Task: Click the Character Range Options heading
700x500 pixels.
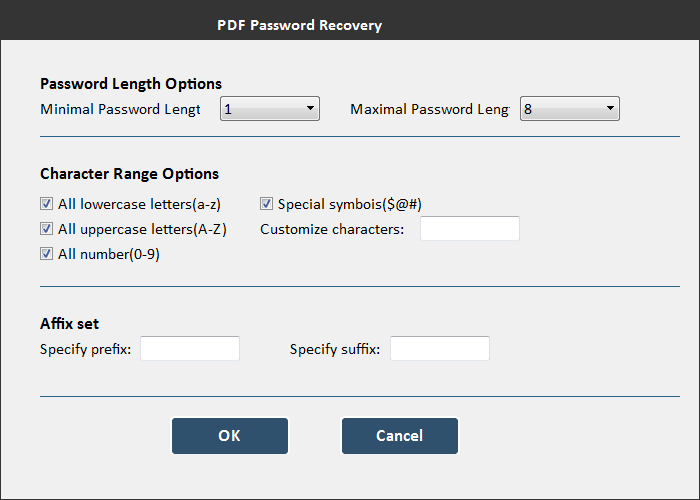Action: [x=129, y=174]
